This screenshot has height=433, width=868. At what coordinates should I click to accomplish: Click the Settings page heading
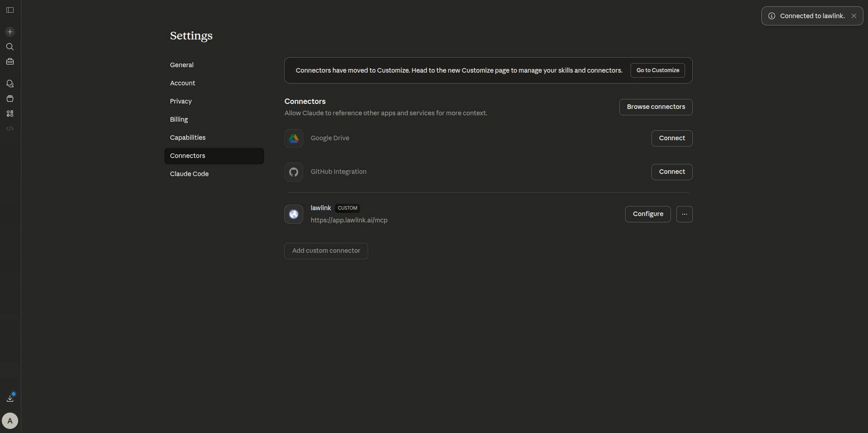[x=191, y=36]
